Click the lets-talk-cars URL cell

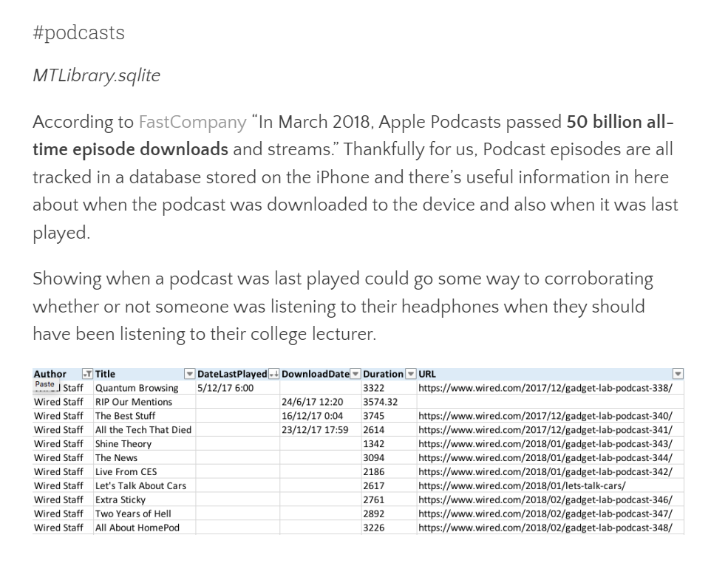(x=522, y=486)
